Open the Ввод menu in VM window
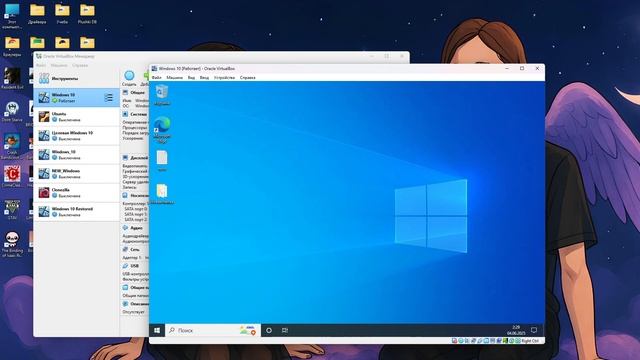This screenshot has height=360, width=640. point(204,78)
